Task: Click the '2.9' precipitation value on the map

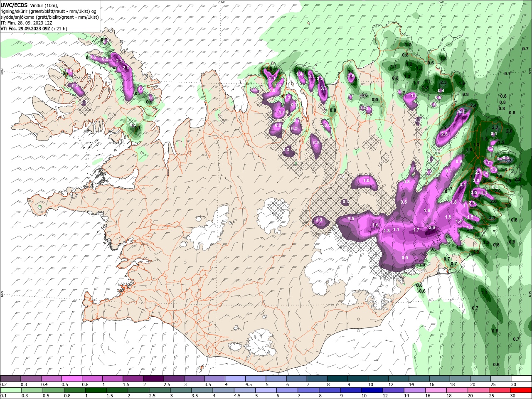Action: (x=432, y=228)
